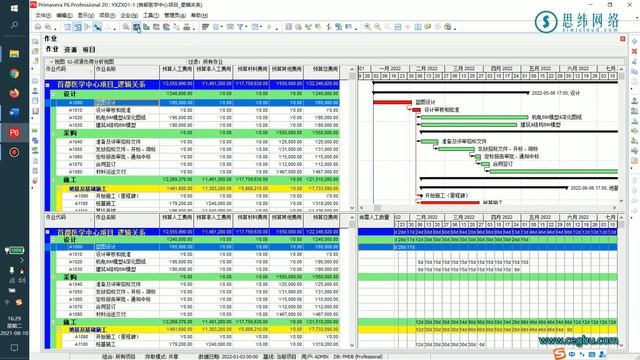Click the Resource Usage Spreadsheet icon
Viewport: 640px width, 360px height.
coord(156,27)
